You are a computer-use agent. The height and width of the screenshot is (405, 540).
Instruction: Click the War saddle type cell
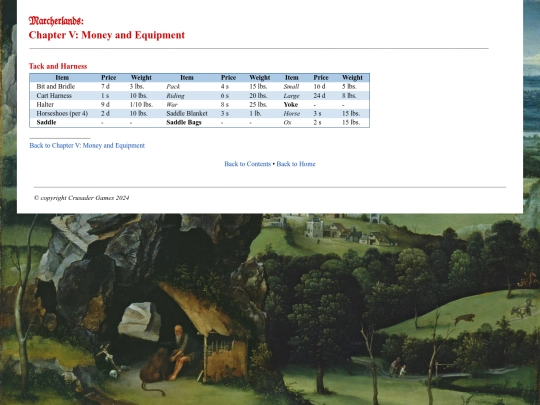point(172,104)
